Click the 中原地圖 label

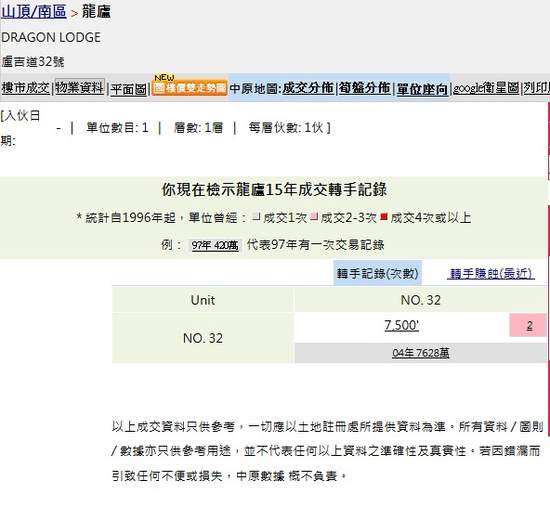[x=256, y=88]
